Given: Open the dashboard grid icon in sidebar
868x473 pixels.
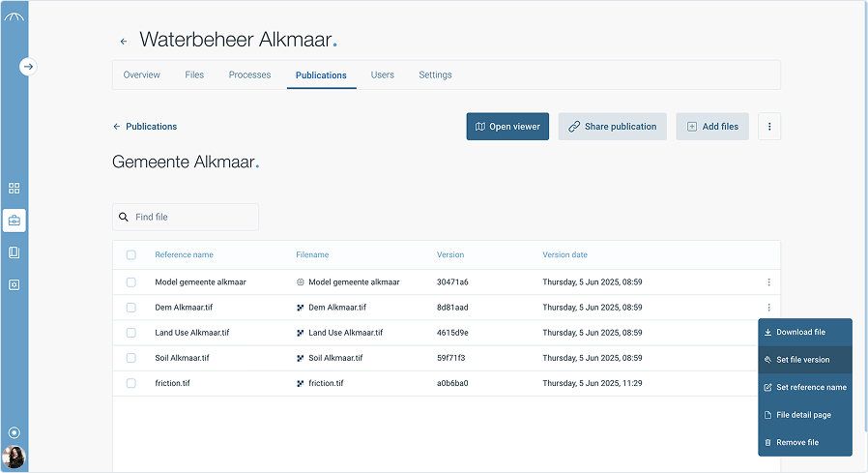Looking at the screenshot, I should pyautogui.click(x=14, y=189).
